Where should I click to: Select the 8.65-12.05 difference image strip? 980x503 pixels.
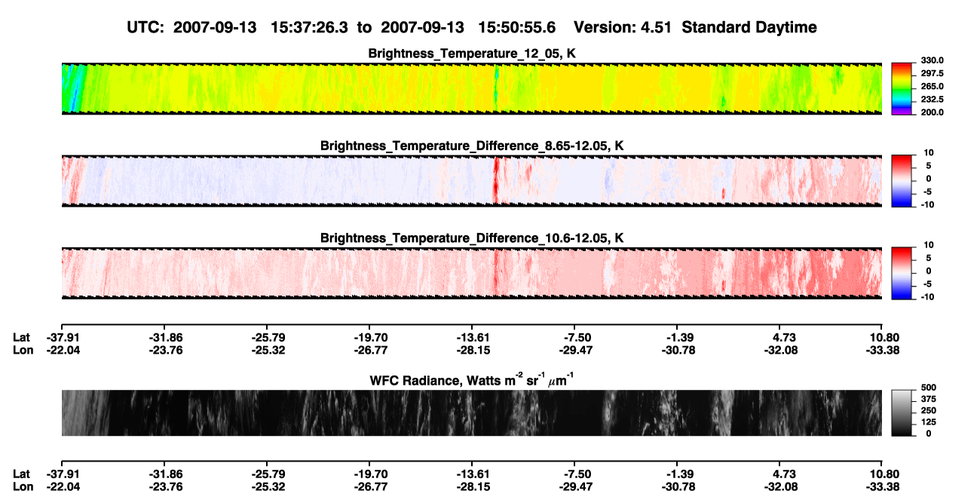tap(471, 180)
